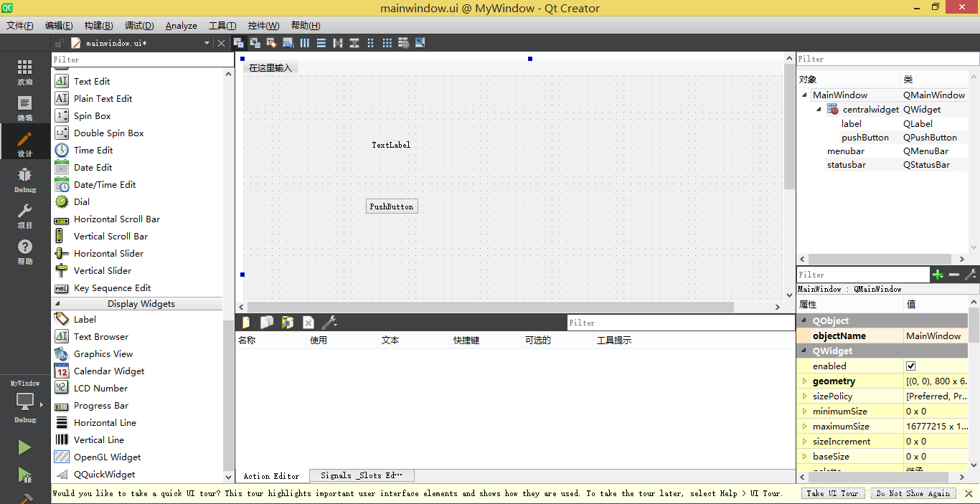The width and height of the screenshot is (980, 504).
Task: Run the project with green arrow
Action: click(x=25, y=447)
